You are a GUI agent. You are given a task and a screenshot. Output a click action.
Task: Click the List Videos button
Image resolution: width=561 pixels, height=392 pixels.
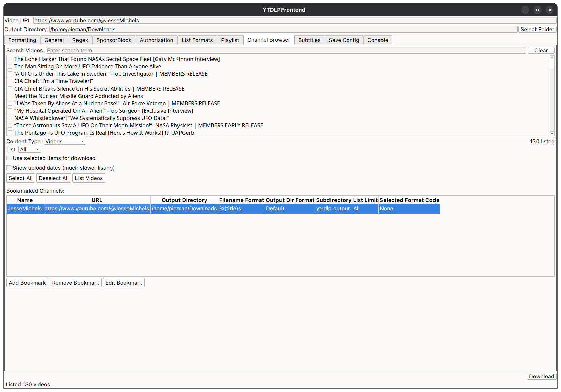click(x=89, y=178)
